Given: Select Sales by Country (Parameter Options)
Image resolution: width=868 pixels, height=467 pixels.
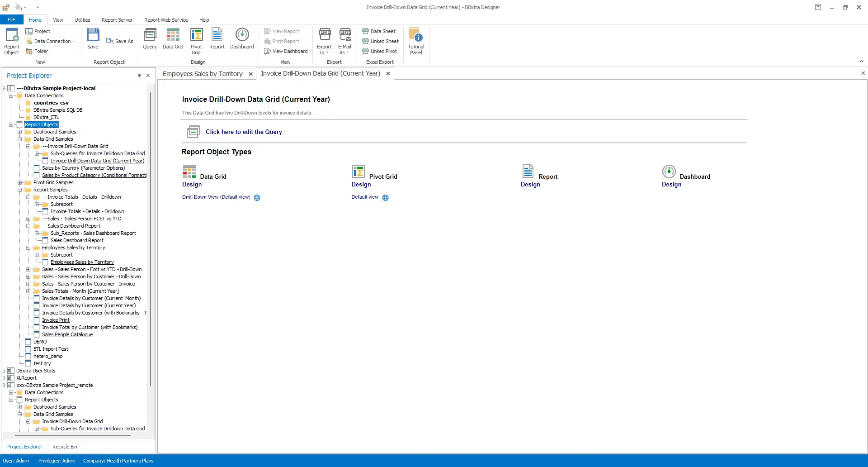Looking at the screenshot, I should point(83,168).
